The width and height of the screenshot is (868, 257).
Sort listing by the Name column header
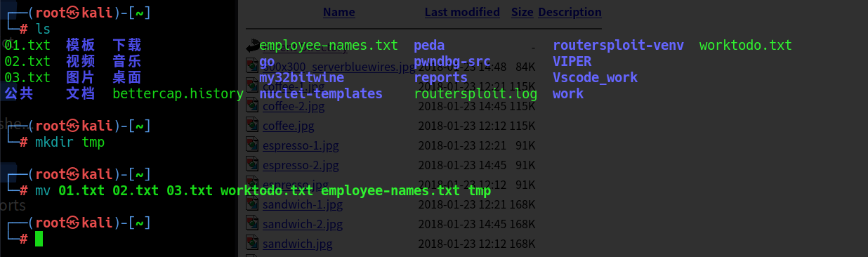pyautogui.click(x=339, y=12)
